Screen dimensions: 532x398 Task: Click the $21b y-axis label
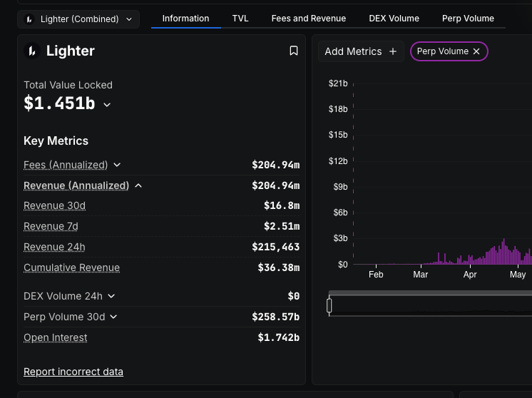click(x=338, y=83)
